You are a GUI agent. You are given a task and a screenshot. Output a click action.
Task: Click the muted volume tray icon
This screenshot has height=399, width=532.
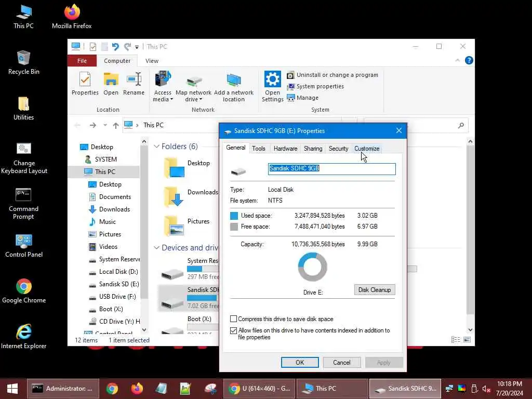(486, 389)
